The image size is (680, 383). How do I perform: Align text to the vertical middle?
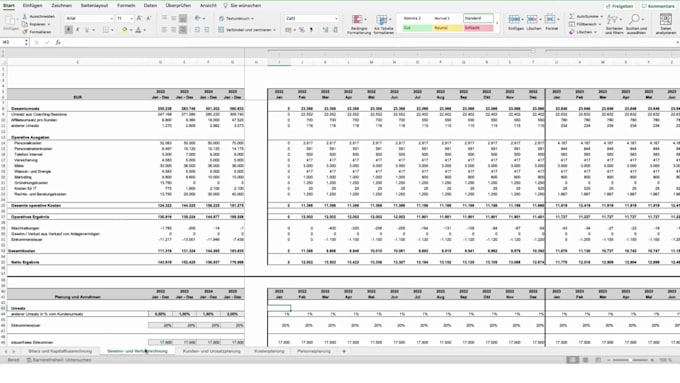point(173,19)
